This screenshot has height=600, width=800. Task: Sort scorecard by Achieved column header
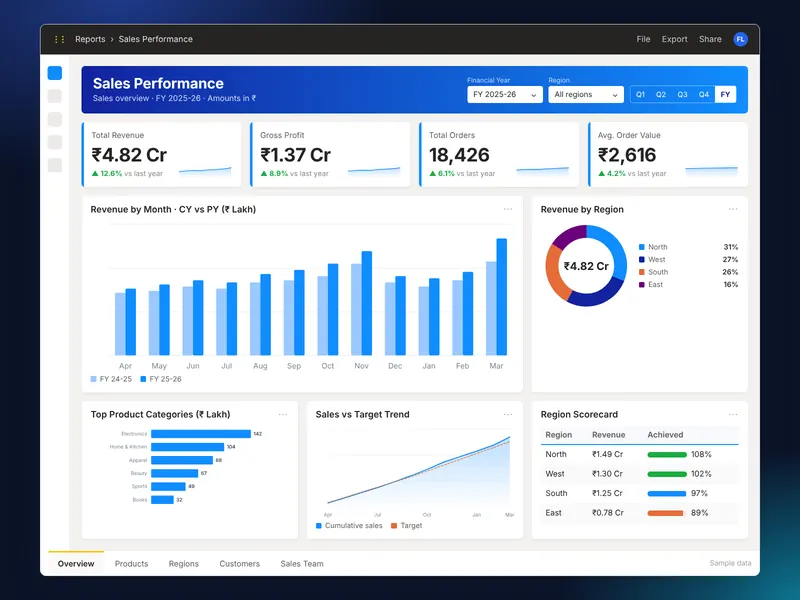click(x=665, y=435)
